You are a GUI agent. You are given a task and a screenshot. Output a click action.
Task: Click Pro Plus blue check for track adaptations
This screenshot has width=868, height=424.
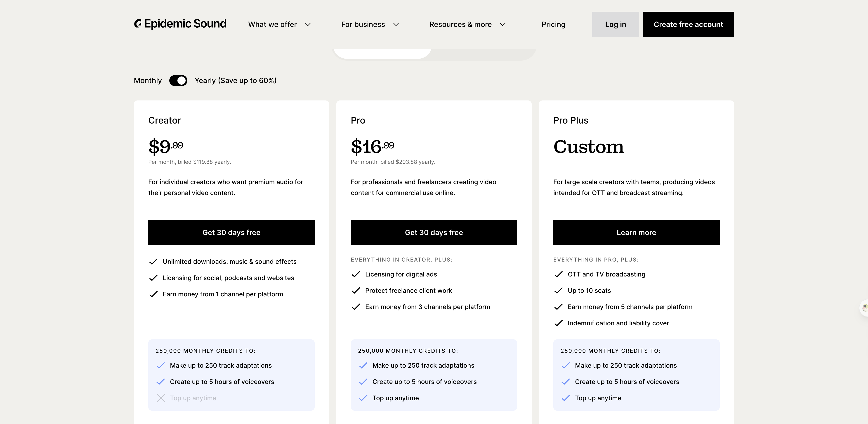click(566, 365)
